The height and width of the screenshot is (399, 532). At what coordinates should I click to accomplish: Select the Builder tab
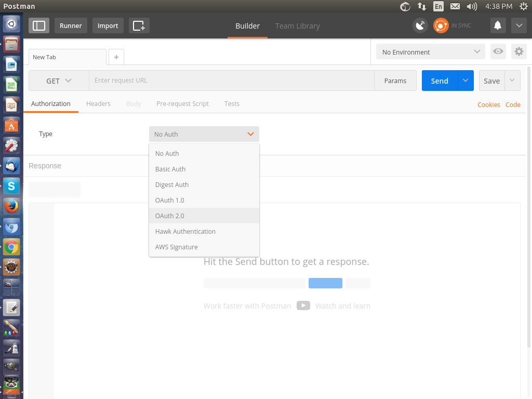click(x=247, y=26)
